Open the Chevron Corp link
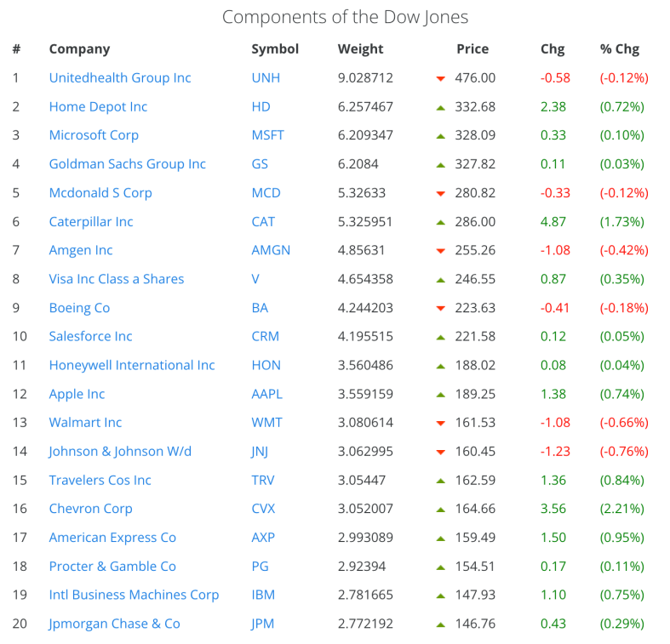Viewport: 670px width, 644px height. pyautogui.click(x=90, y=509)
